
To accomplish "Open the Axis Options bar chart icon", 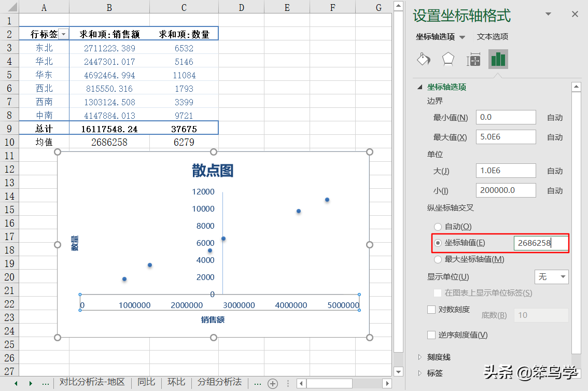I will tap(498, 59).
